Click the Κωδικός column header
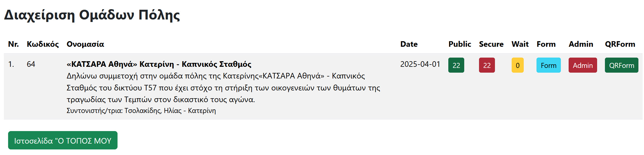The width and height of the screenshot is (644, 155). tap(43, 44)
